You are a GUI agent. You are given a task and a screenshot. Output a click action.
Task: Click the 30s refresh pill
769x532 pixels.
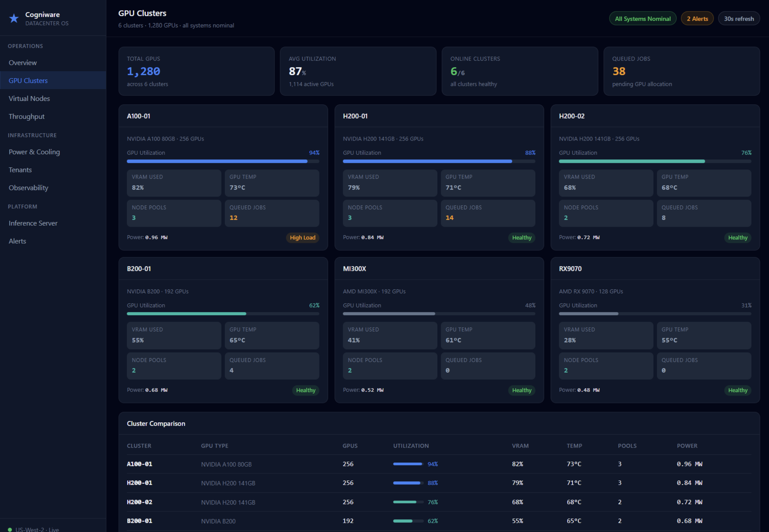pyautogui.click(x=739, y=19)
